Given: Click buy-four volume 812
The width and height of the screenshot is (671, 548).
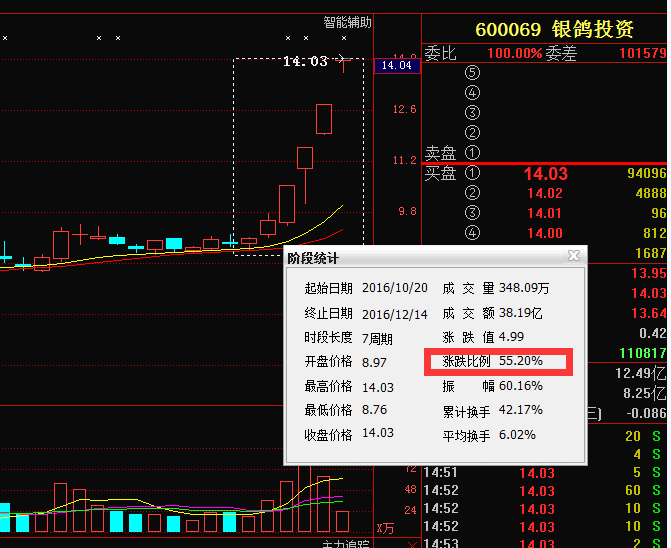Looking at the screenshot, I should [655, 233].
